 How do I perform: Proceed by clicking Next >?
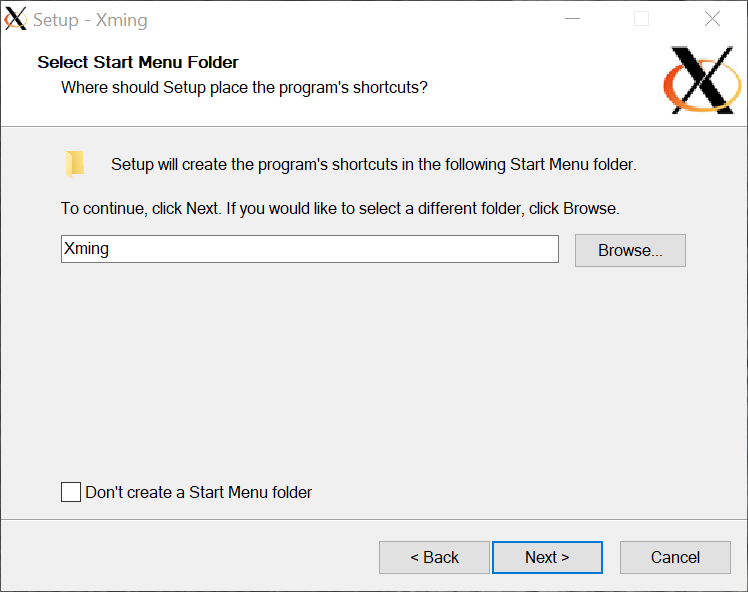pyautogui.click(x=547, y=557)
